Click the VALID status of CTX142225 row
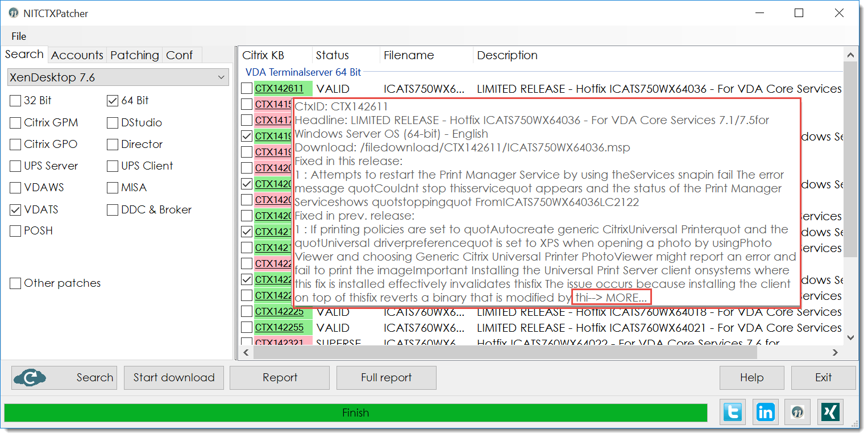Viewport: 868px width, 437px height. click(x=333, y=312)
